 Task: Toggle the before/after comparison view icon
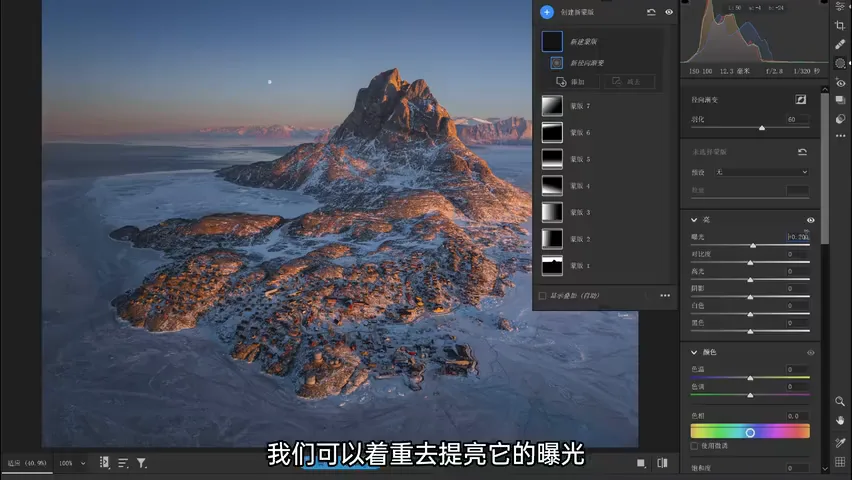pos(662,463)
